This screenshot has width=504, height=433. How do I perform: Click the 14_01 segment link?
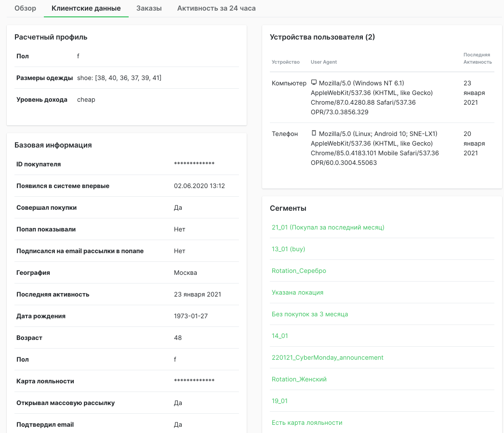tap(280, 336)
